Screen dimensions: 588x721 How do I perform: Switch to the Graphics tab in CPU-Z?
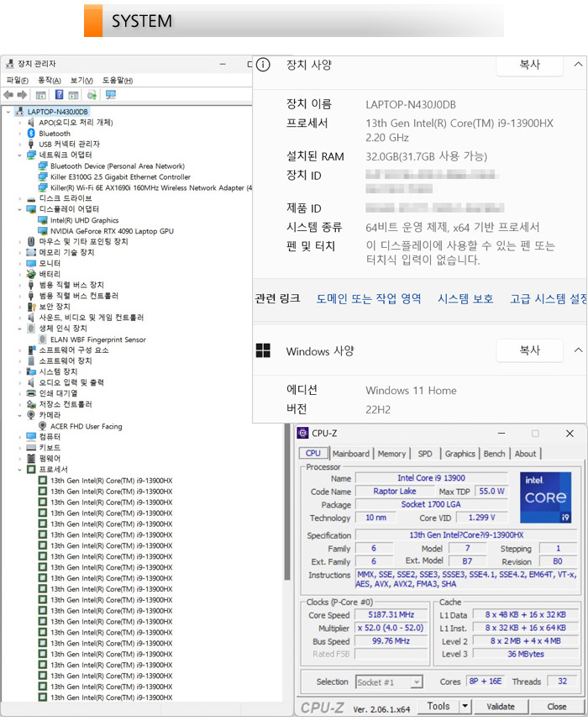click(459, 454)
